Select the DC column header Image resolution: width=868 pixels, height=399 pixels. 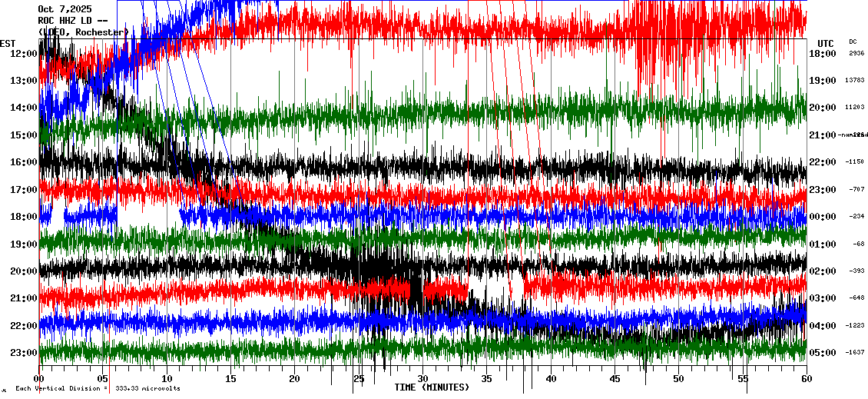point(853,42)
